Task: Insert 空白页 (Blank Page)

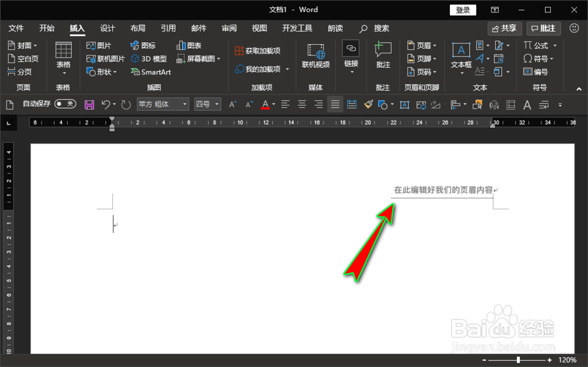Action: pos(24,58)
